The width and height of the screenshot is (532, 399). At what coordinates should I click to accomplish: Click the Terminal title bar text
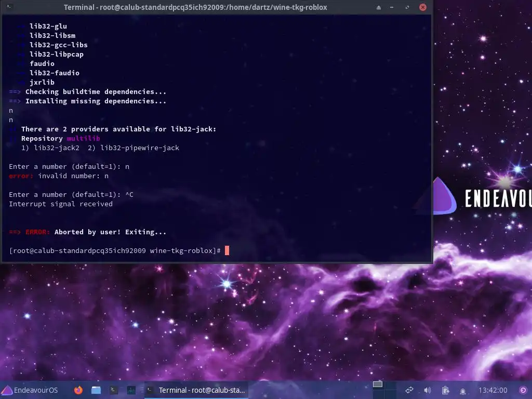(x=195, y=7)
